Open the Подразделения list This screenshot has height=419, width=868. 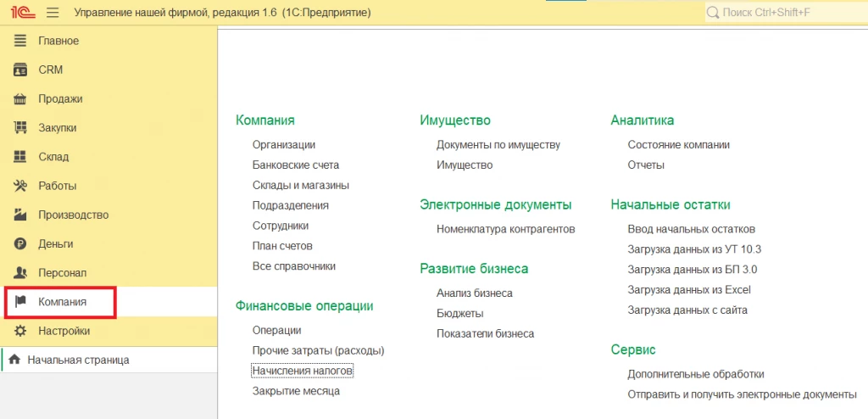click(291, 205)
